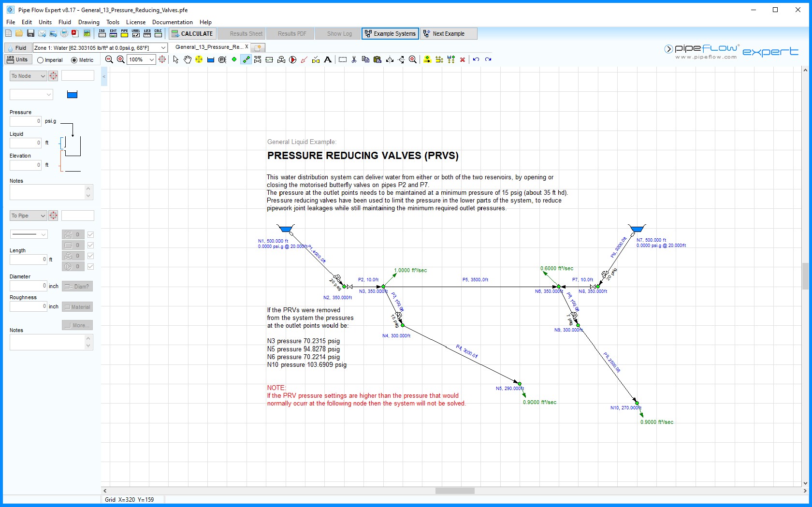Zoom out with the minus magnifier
This screenshot has height=507, width=812.
click(x=109, y=59)
